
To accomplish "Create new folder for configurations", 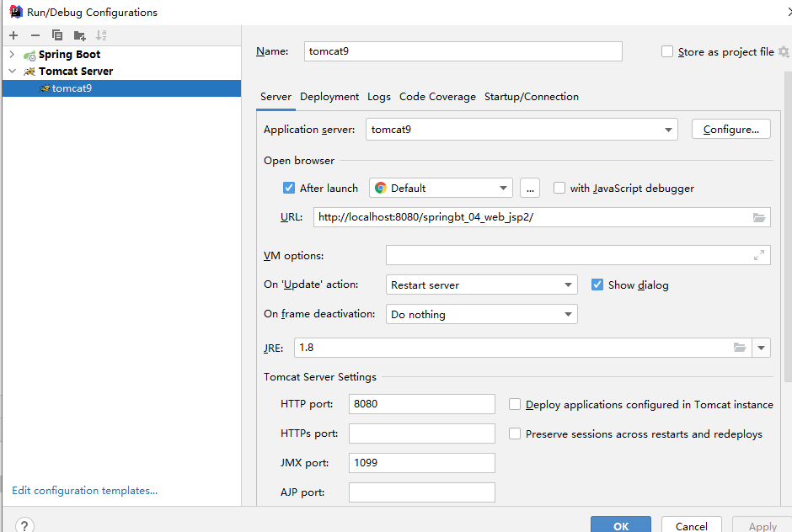I will (x=79, y=35).
